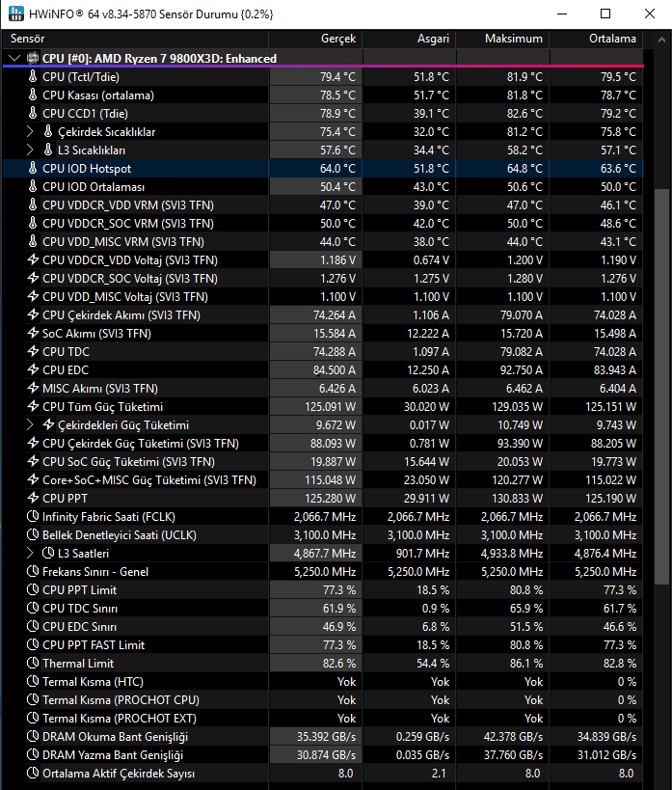Select the Termal Kısma (PROCHOT EXT) row
The image size is (672, 790).
(x=322, y=719)
